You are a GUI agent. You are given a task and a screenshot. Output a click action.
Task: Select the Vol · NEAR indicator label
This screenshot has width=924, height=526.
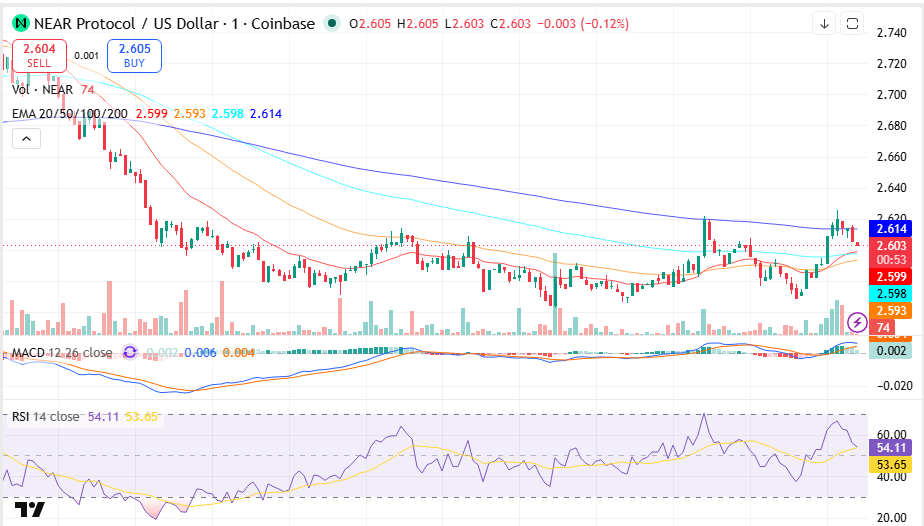click(42, 90)
